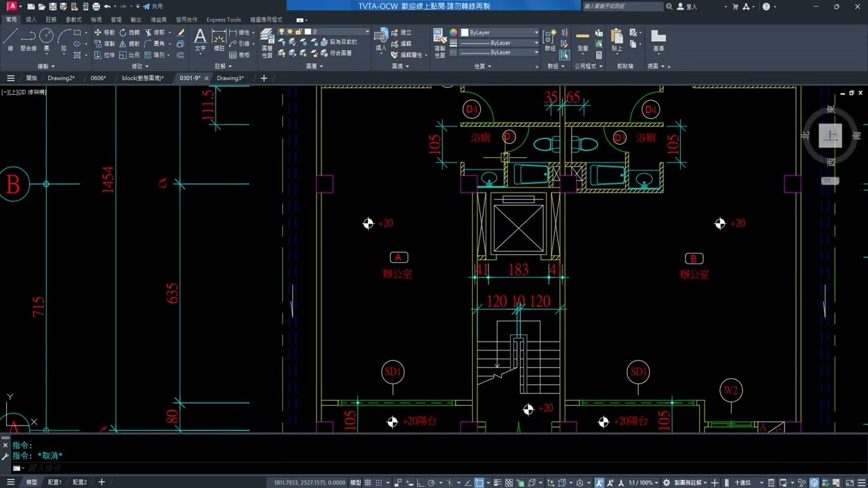868x488 pixels.
Task: Choose the Copy (複製) modify tool
Action: tap(104, 43)
